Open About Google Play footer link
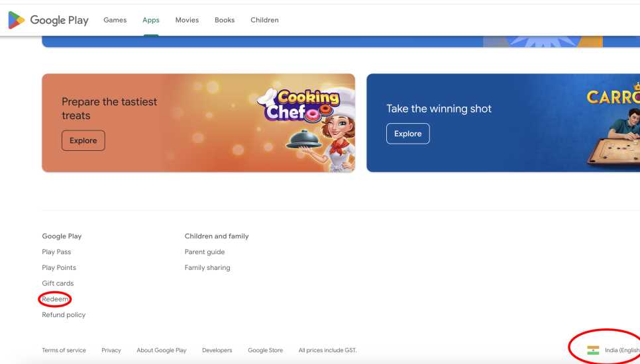The height and width of the screenshot is (364, 640). click(x=162, y=350)
